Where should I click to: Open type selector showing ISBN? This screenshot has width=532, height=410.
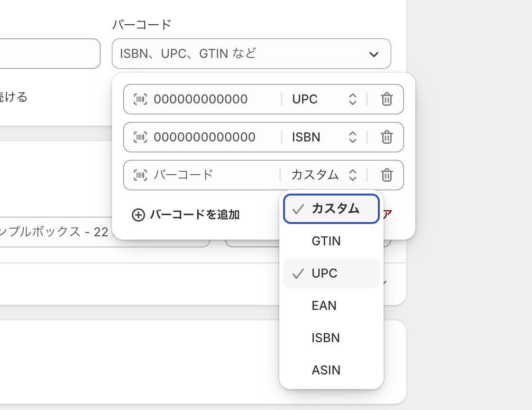pos(325,137)
